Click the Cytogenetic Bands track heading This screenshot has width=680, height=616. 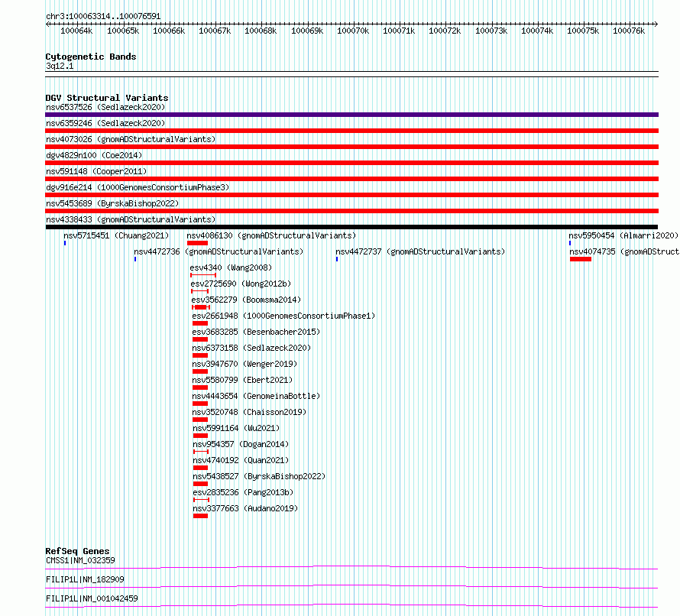coord(91,57)
